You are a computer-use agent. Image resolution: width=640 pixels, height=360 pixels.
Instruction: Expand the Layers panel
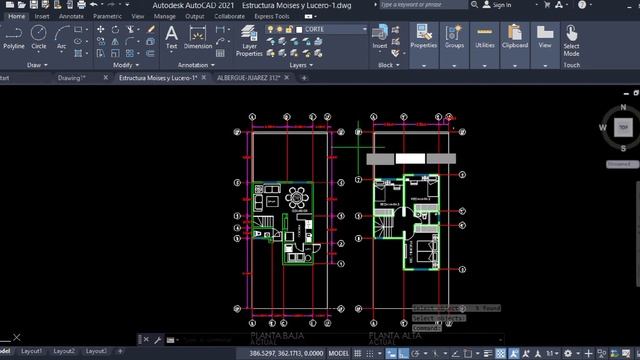tap(301, 65)
